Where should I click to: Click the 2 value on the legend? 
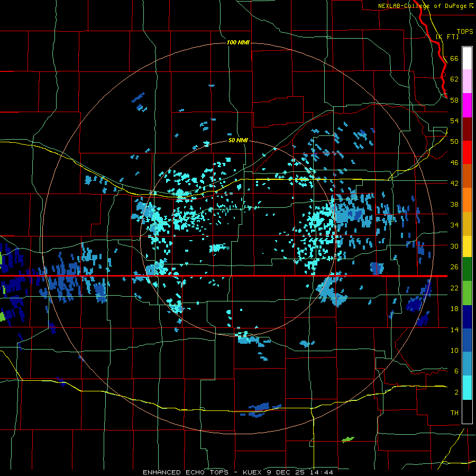coord(456,392)
